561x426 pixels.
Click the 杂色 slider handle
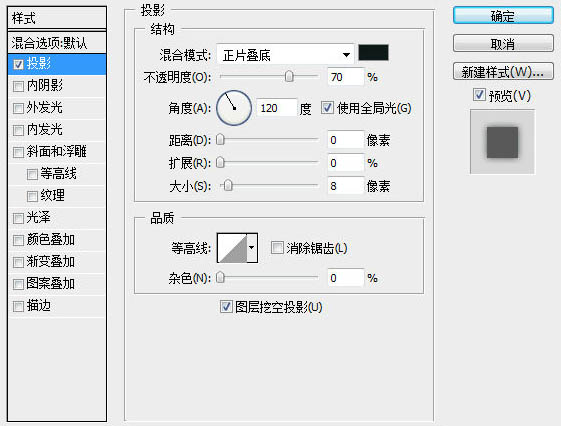220,277
